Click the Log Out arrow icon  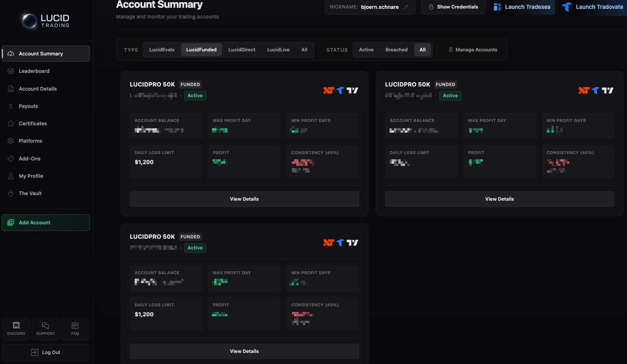(34, 353)
